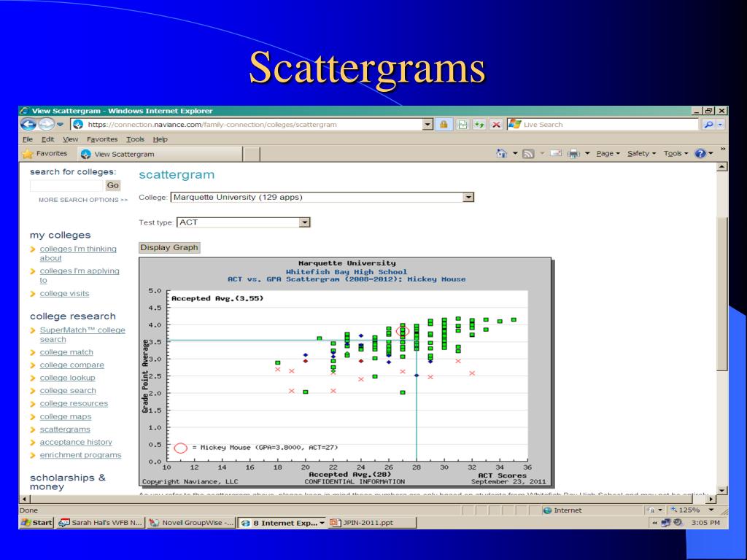The height and width of the screenshot is (560, 747).
Task: Click MORE SEARCH OPTIONS link
Action: (x=83, y=200)
